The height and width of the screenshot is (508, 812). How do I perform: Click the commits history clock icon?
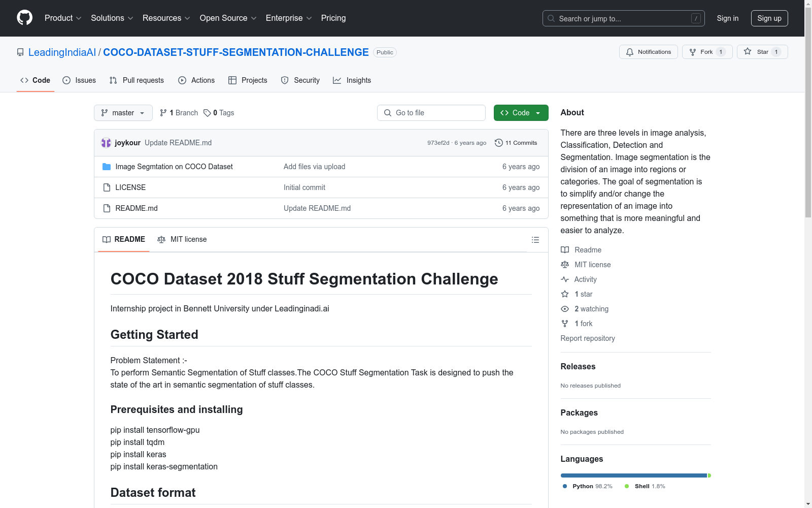click(x=499, y=143)
